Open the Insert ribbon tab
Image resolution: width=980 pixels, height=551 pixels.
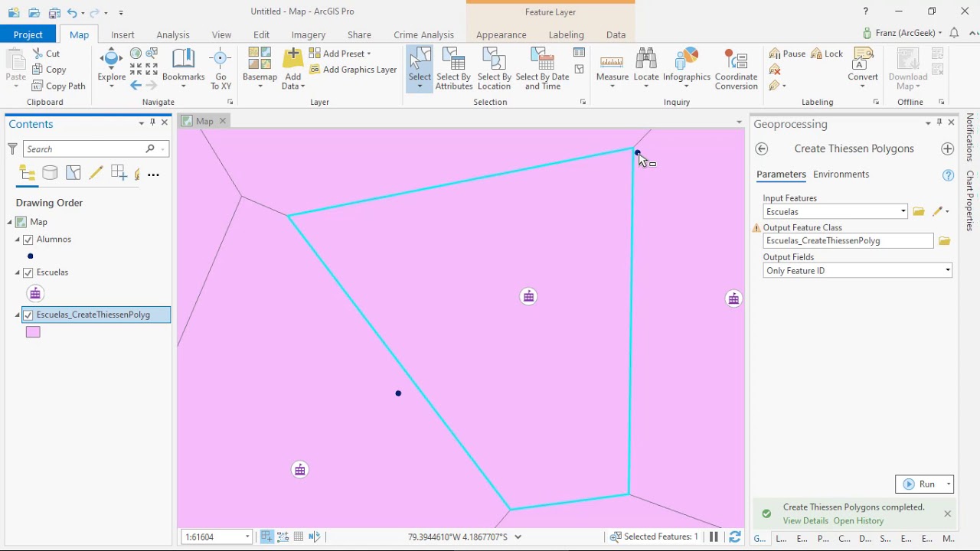click(x=122, y=35)
